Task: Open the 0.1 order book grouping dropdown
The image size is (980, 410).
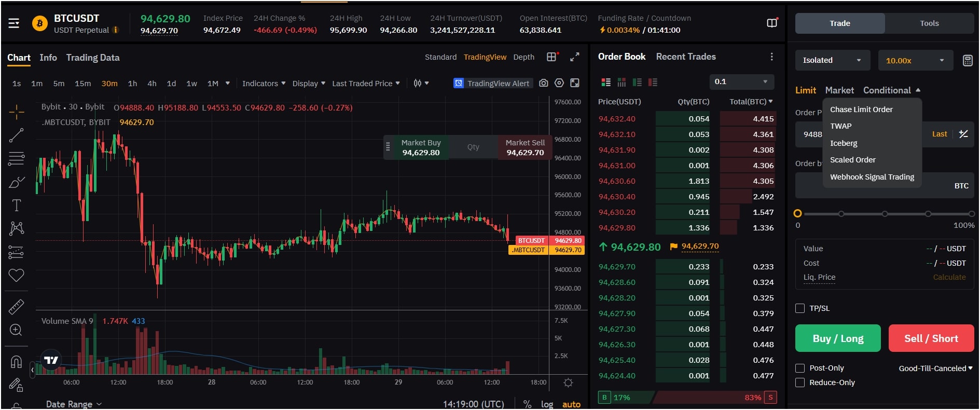Action: tap(741, 81)
